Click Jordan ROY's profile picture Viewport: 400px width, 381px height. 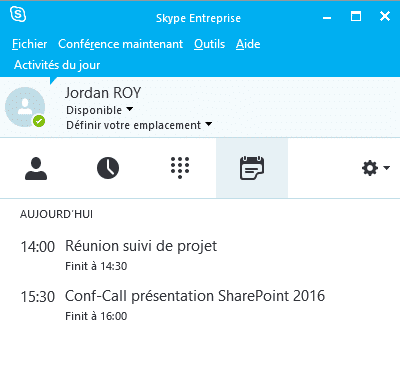25,107
